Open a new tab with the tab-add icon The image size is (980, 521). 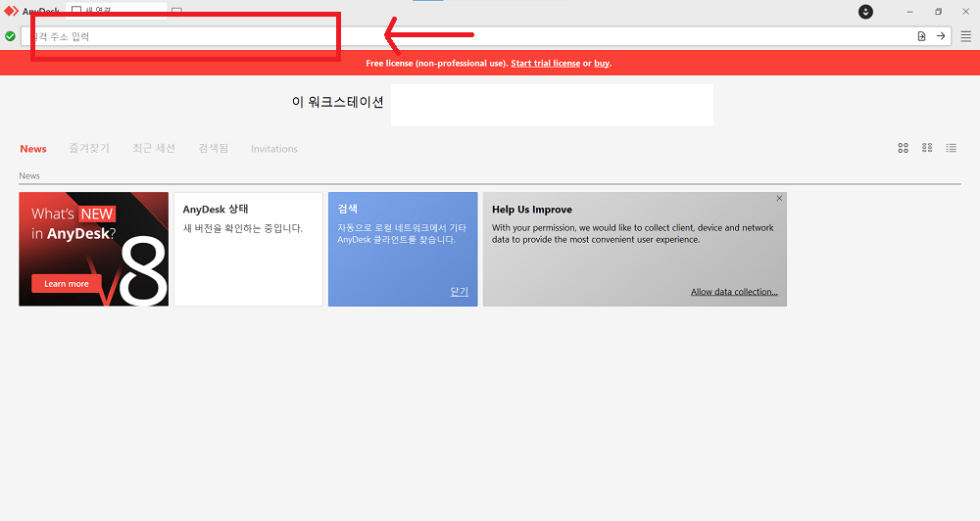pyautogui.click(x=176, y=11)
